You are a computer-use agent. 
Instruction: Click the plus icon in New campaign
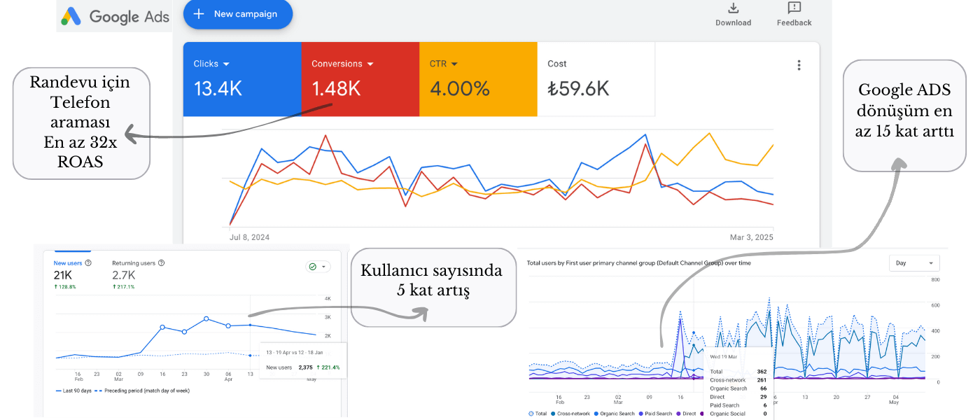click(199, 14)
